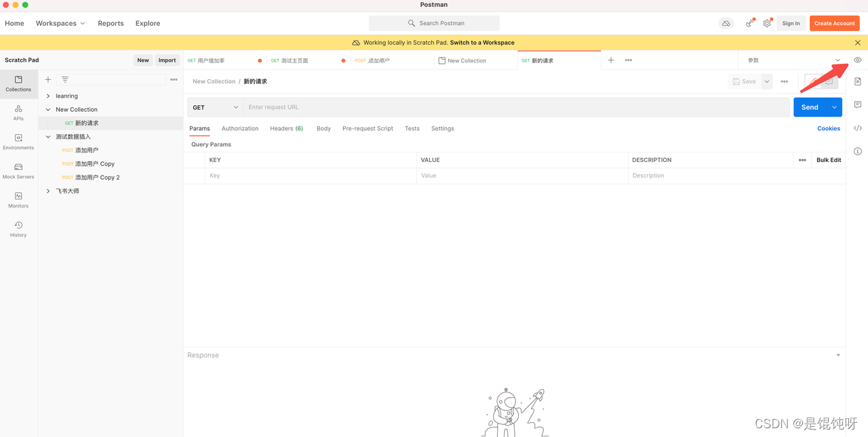Open the Cookies link
The width and height of the screenshot is (868, 437).
pyautogui.click(x=829, y=128)
